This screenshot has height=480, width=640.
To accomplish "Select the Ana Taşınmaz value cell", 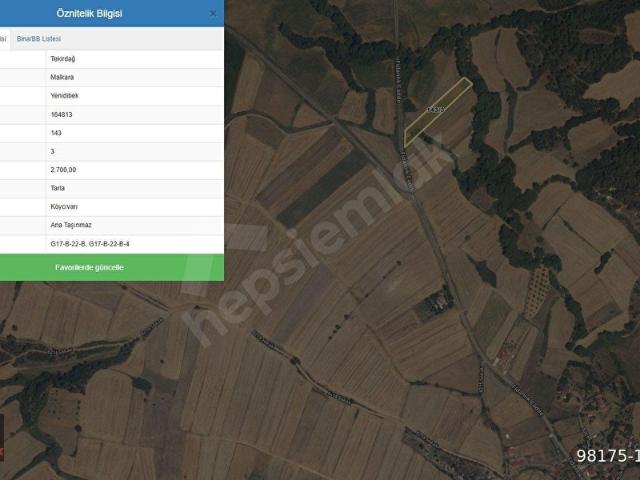I will click(x=135, y=225).
